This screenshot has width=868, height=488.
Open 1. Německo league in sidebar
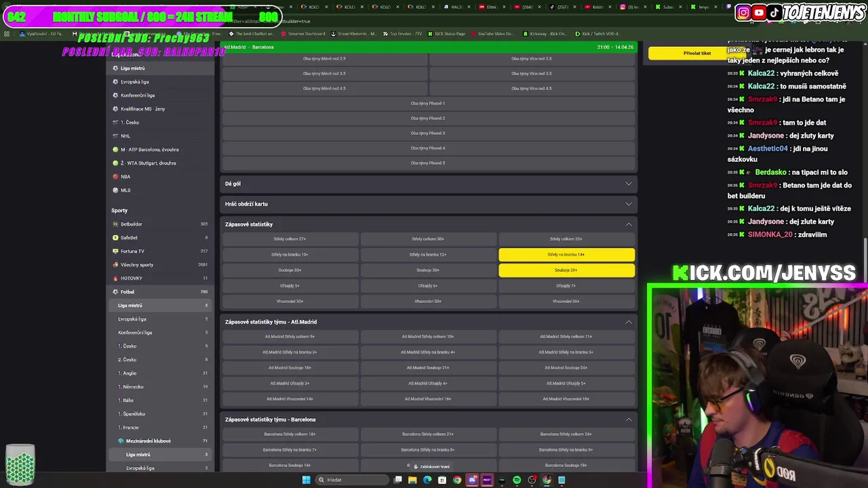coord(160,387)
